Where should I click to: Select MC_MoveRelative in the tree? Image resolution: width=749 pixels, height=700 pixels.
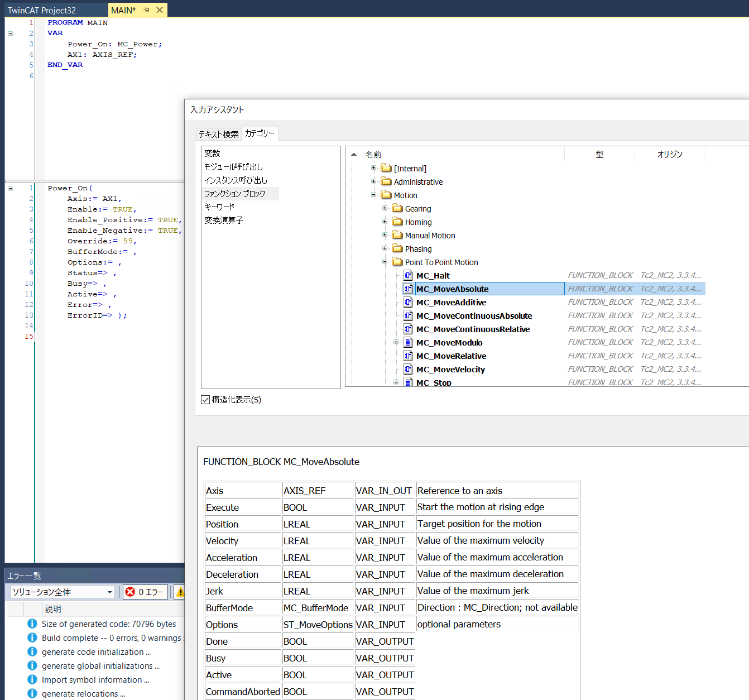coord(451,356)
